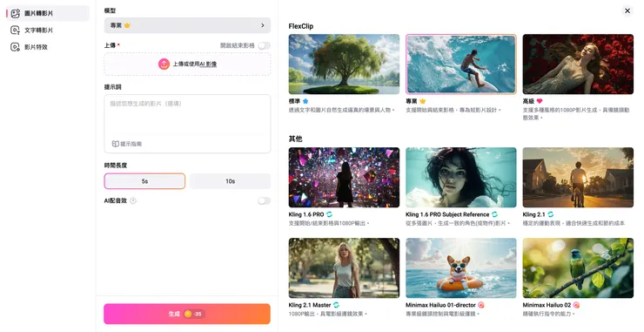This screenshot has height=332, width=644.
Task: Click the 圖片轉影片 sidebar icon
Action: [x=15, y=13]
